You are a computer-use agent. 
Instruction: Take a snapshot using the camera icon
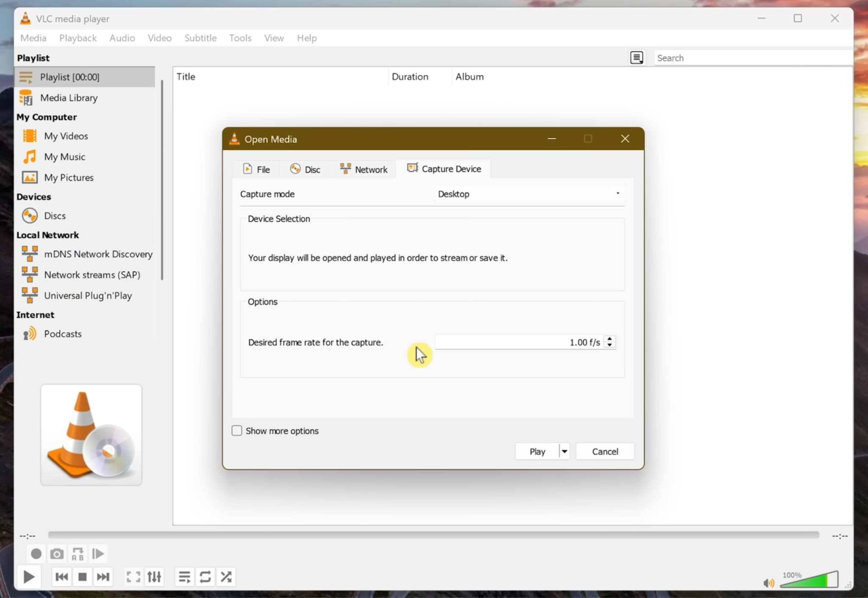click(x=56, y=553)
